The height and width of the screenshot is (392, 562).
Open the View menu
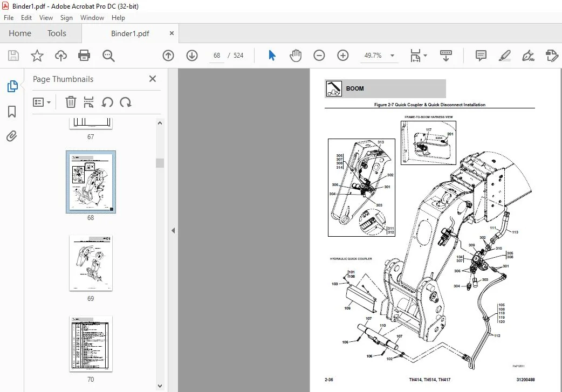click(x=46, y=18)
